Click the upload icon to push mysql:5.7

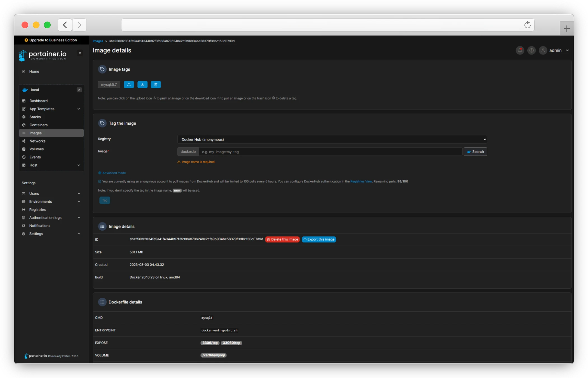coord(129,85)
